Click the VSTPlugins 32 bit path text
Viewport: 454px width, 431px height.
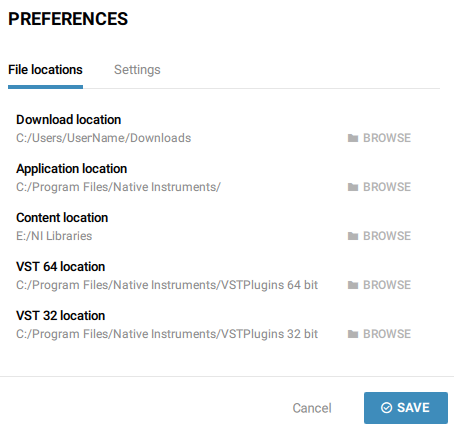pos(167,334)
